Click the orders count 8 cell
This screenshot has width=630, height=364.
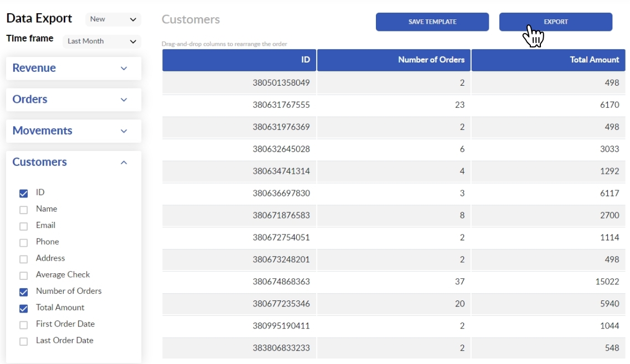[x=394, y=216]
